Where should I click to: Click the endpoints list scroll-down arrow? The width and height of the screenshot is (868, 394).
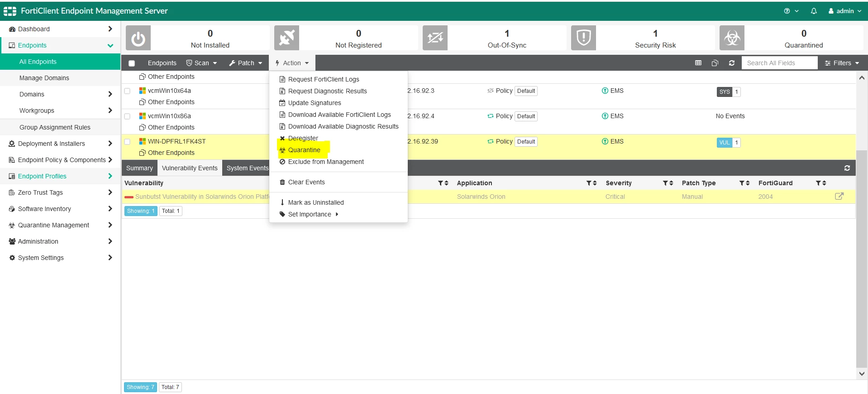[862, 374]
